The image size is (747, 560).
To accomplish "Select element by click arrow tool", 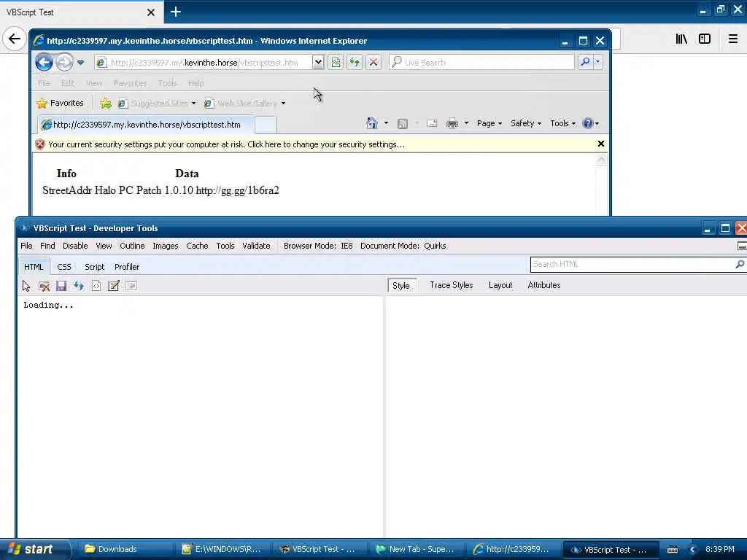I will pos(26,286).
